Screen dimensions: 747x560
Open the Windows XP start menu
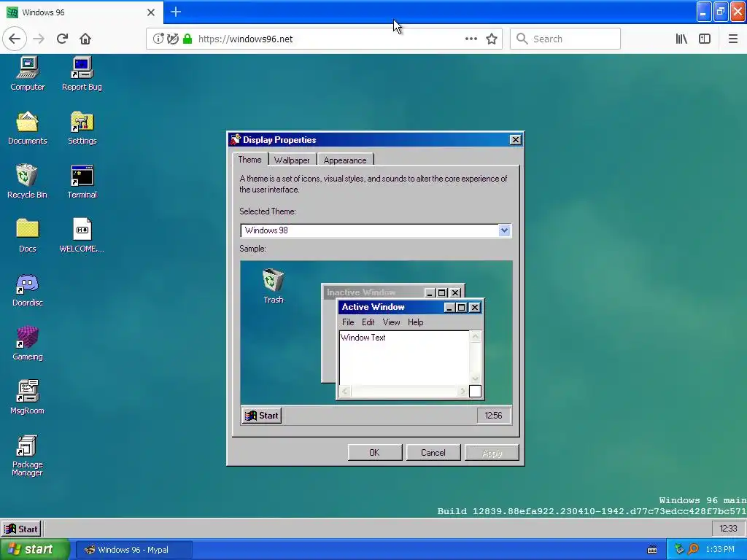(34, 549)
